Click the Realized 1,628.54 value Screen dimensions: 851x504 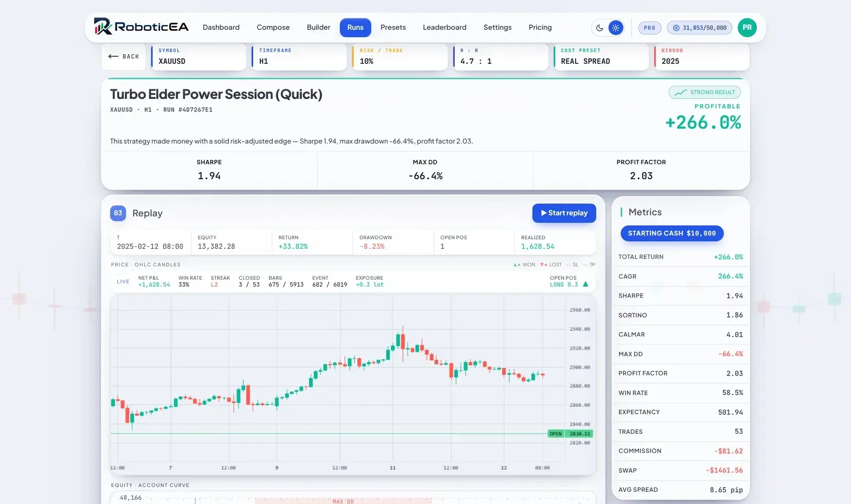(538, 247)
